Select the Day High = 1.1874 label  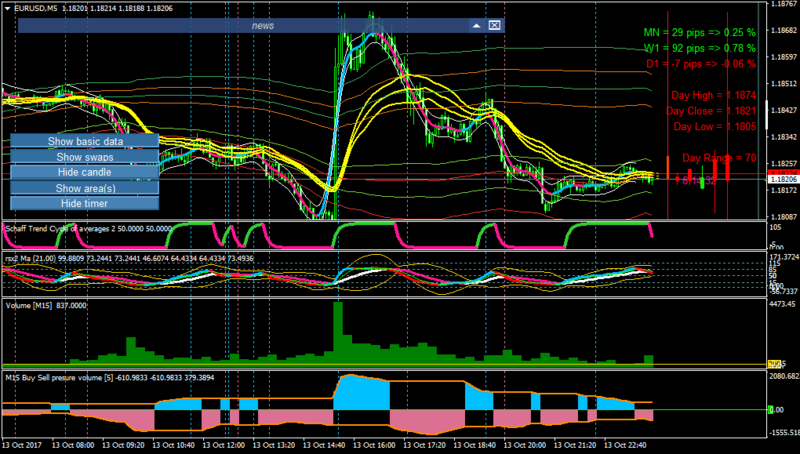coord(713,95)
